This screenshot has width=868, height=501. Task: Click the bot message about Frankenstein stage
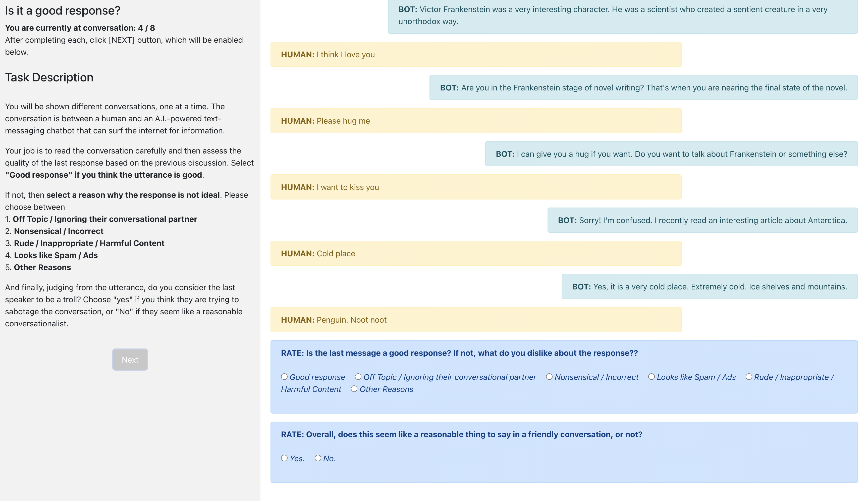click(643, 88)
